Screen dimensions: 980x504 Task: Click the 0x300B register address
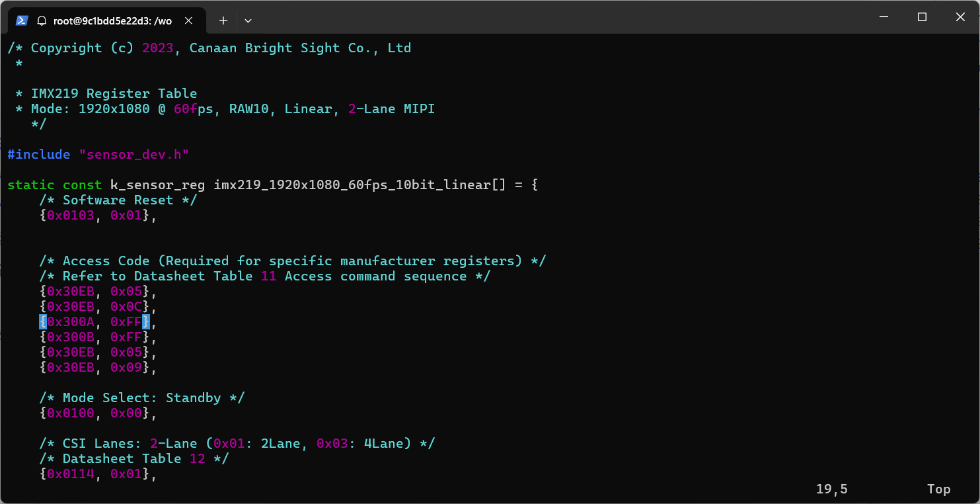(x=71, y=337)
